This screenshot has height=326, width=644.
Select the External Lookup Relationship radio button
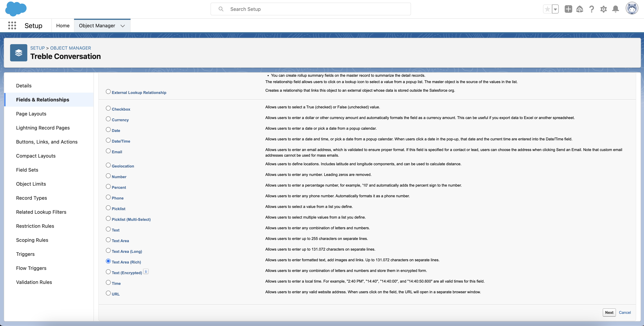coord(108,92)
